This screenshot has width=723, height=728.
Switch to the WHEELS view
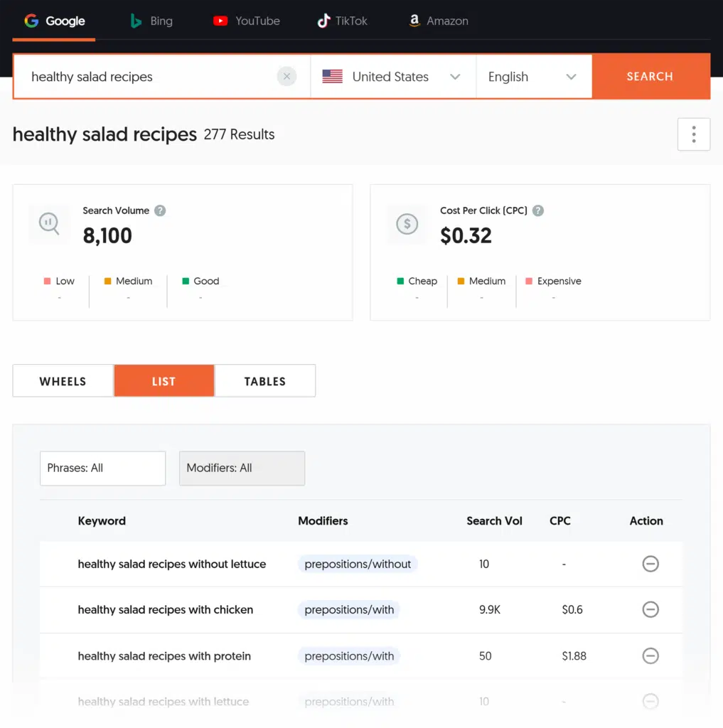(63, 381)
